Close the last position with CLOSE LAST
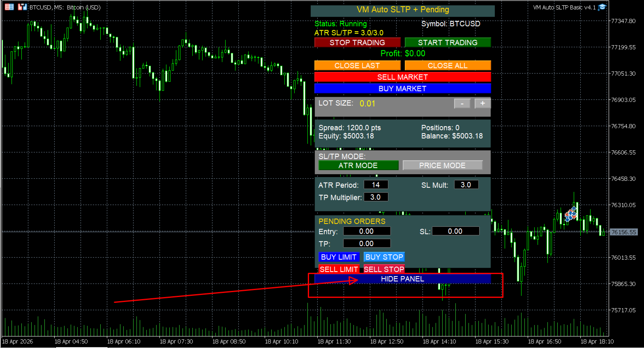The image size is (644, 348). click(x=358, y=65)
